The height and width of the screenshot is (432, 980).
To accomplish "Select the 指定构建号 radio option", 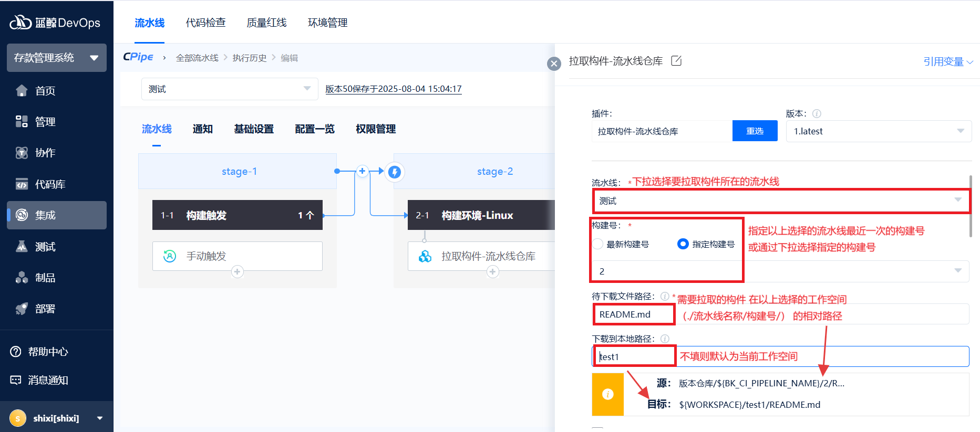I will (x=683, y=244).
